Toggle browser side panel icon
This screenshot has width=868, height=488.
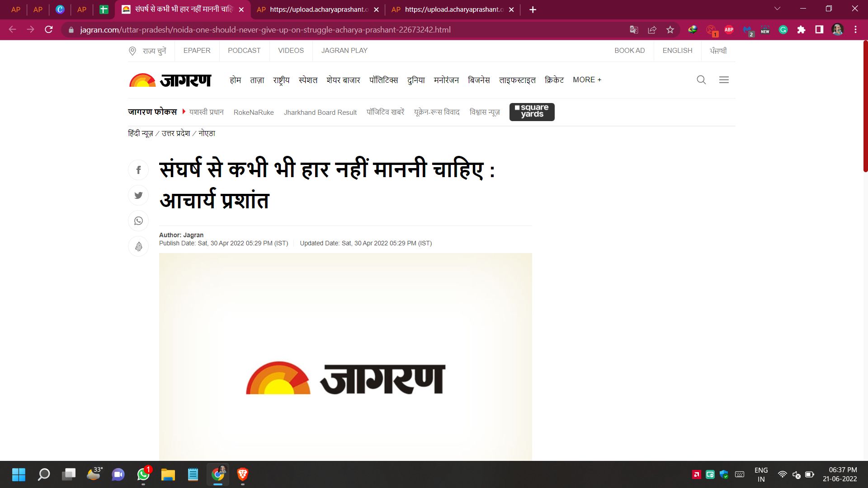819,30
